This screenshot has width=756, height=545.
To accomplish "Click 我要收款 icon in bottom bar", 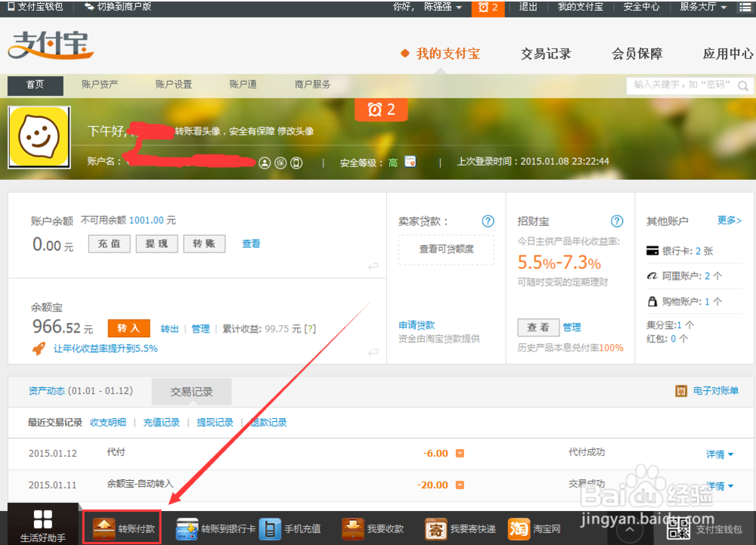I will pyautogui.click(x=353, y=528).
